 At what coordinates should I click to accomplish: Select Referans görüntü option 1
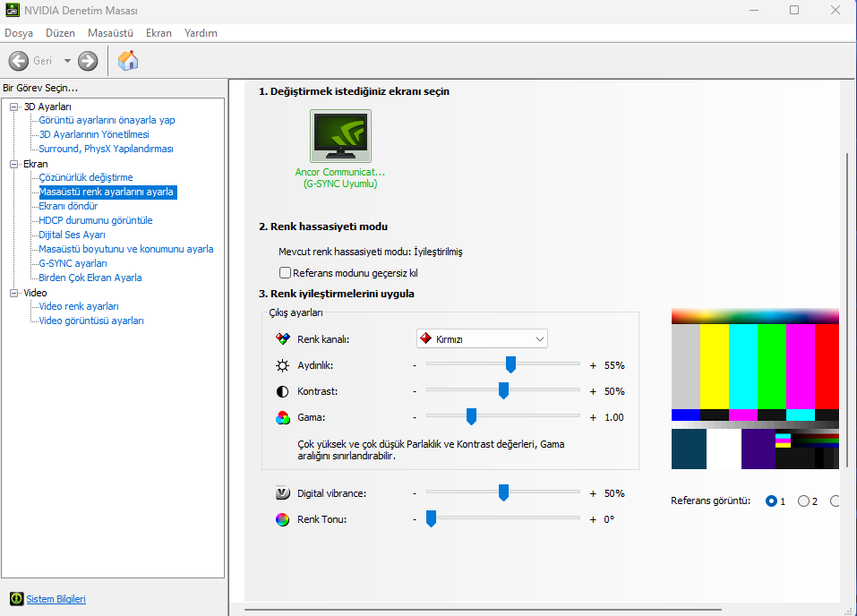[771, 500]
